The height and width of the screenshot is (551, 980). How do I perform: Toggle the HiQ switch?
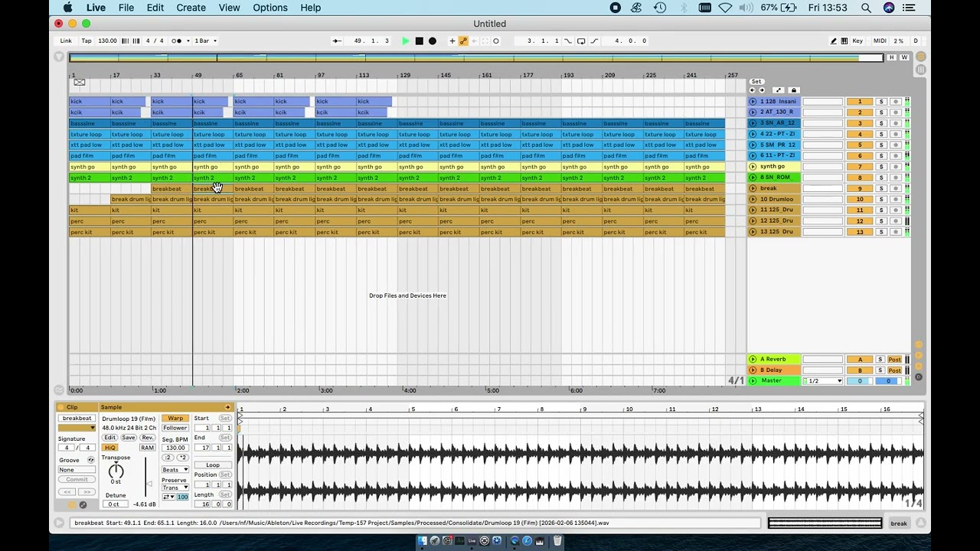(109, 448)
